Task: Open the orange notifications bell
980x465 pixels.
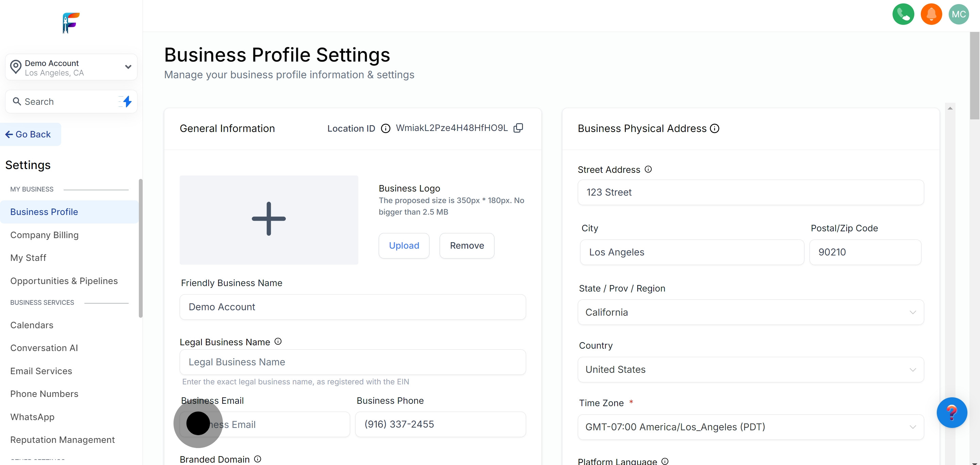Action: (x=931, y=14)
